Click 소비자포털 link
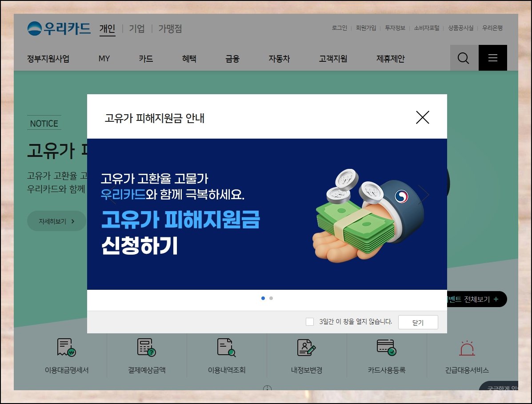Image resolution: width=532 pixels, height=404 pixels. pos(427,28)
